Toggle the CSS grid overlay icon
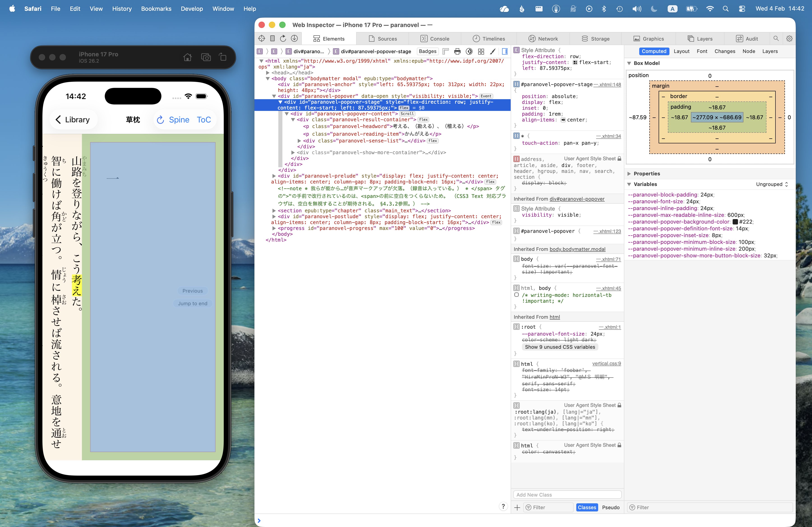This screenshot has width=812, height=527. [x=481, y=51]
